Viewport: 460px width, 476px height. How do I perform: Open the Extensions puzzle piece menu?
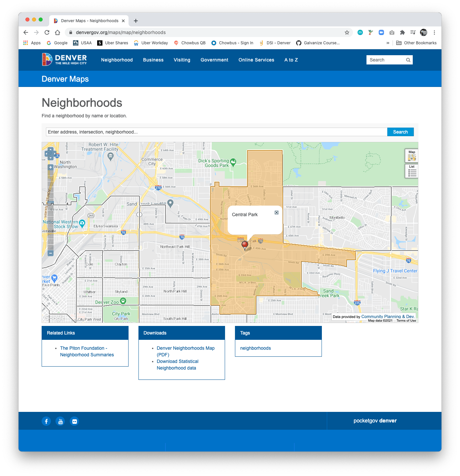[402, 32]
